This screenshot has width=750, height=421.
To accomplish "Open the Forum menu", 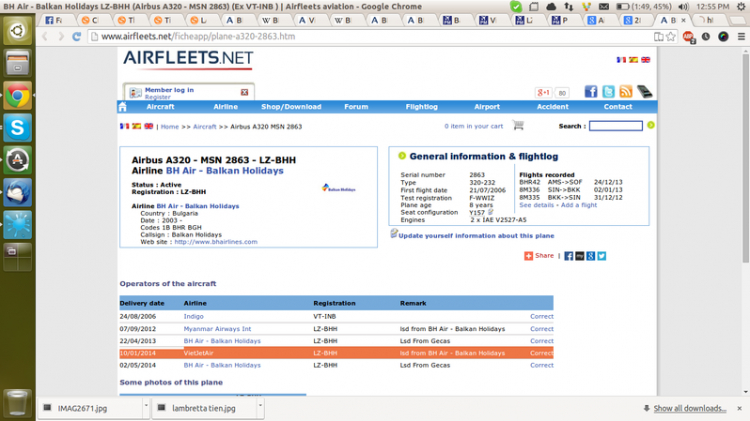I will click(356, 107).
